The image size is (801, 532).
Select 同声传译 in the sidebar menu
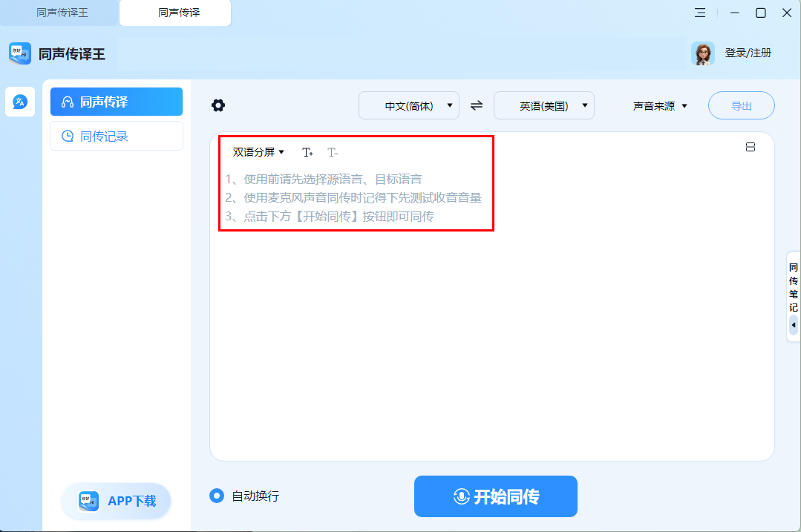tap(117, 102)
